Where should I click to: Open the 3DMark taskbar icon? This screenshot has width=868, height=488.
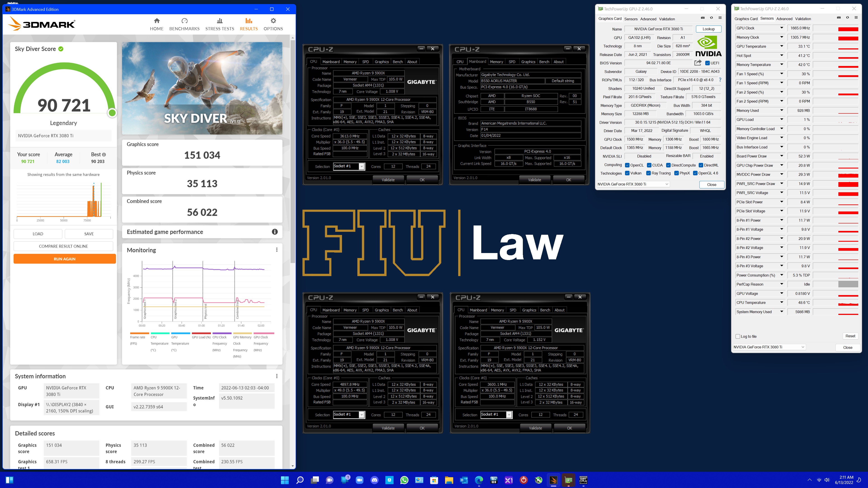pyautogui.click(x=553, y=480)
